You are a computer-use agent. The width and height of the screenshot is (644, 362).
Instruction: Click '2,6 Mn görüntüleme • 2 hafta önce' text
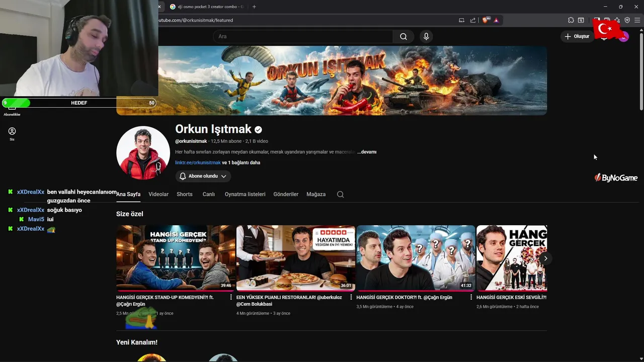[x=508, y=307]
